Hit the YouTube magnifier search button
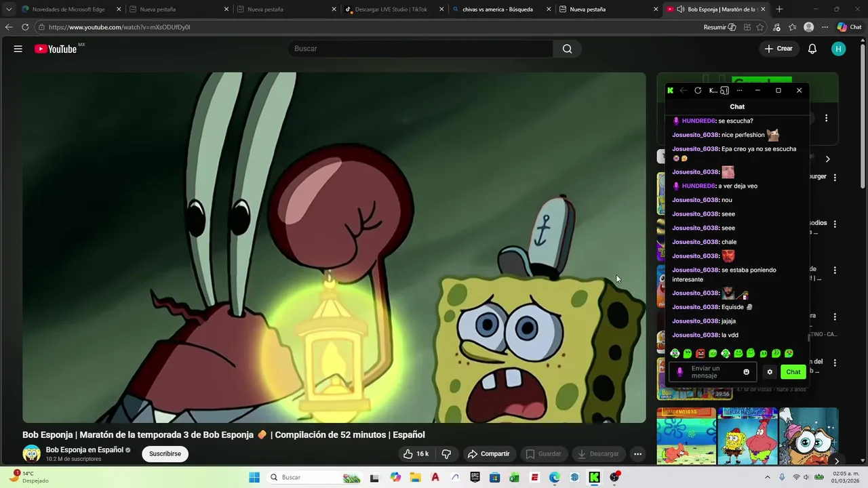This screenshot has height=488, width=868. [x=567, y=49]
